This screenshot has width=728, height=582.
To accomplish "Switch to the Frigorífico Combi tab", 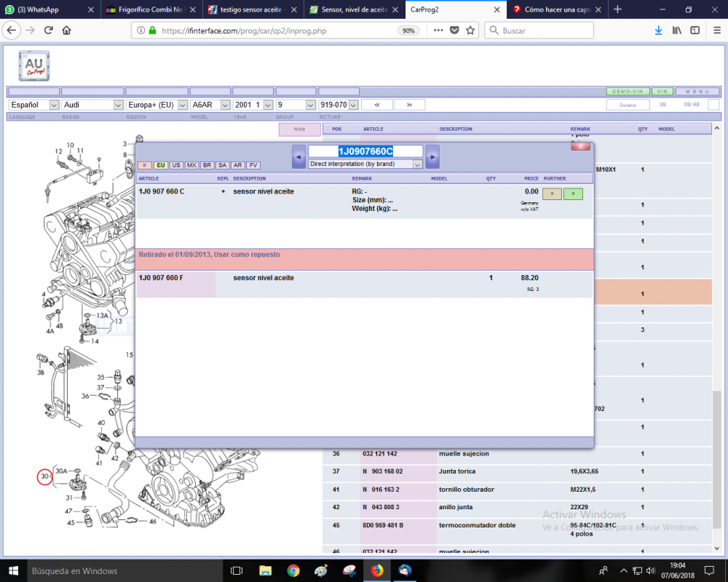I will (151, 9).
